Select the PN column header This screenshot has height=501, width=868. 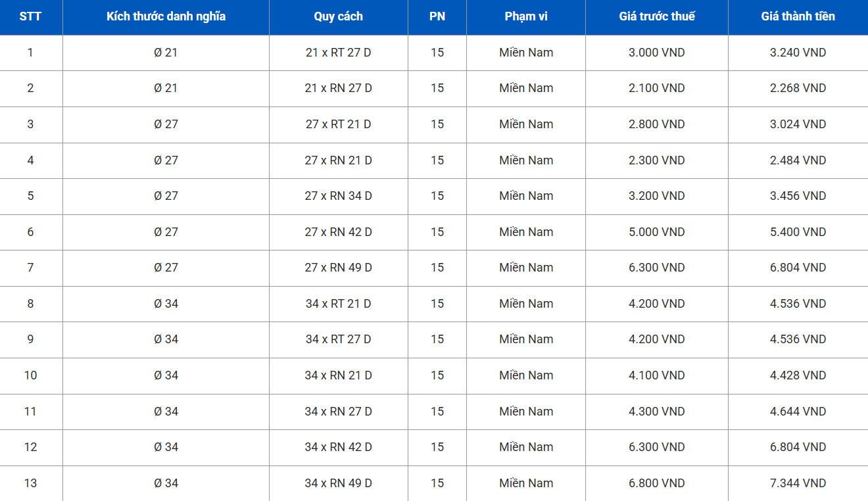(437, 16)
